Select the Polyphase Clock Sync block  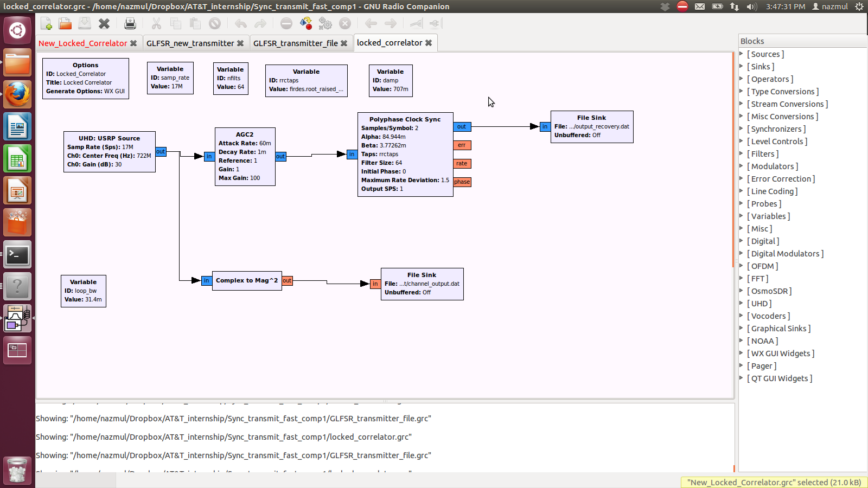click(405, 154)
